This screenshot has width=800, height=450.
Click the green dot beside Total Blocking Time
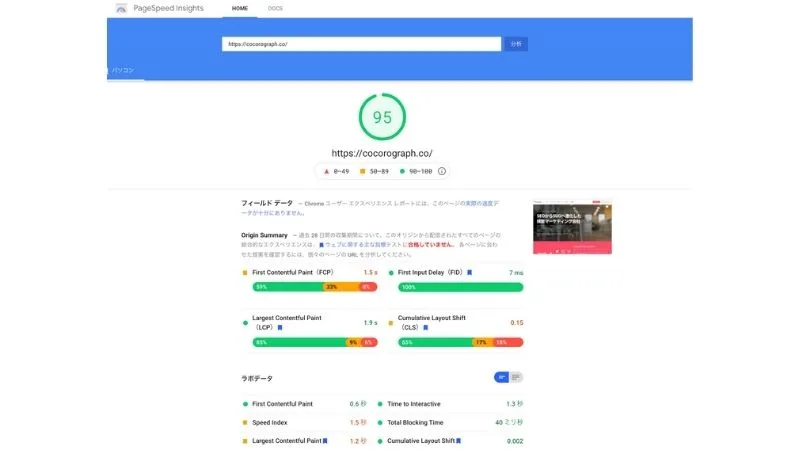(x=380, y=423)
